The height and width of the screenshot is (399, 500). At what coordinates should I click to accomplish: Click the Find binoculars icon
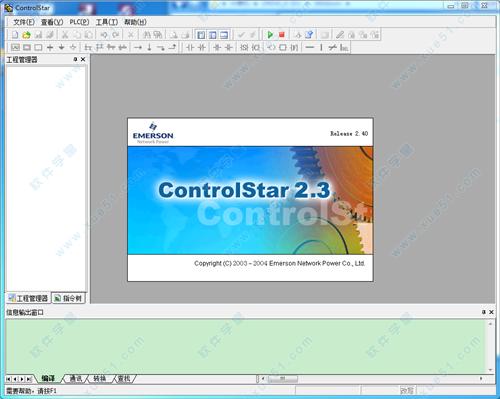(146, 35)
